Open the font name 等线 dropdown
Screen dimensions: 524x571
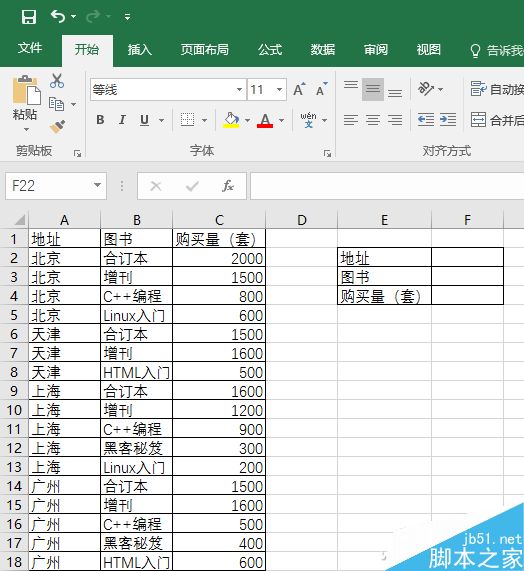(239, 89)
